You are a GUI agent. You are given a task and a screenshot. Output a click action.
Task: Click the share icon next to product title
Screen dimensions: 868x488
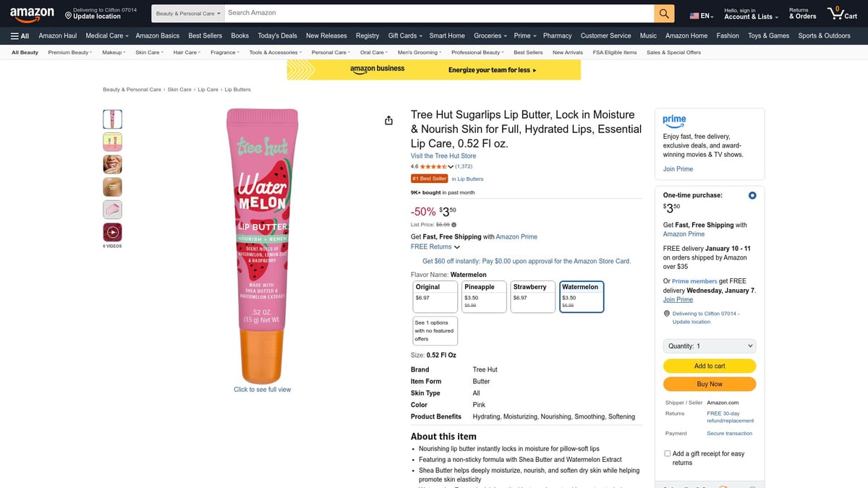pyautogui.click(x=388, y=120)
